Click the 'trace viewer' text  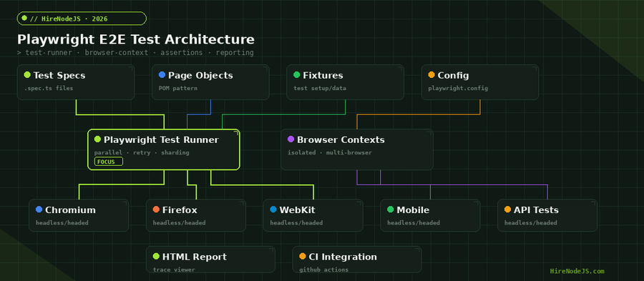(x=174, y=270)
